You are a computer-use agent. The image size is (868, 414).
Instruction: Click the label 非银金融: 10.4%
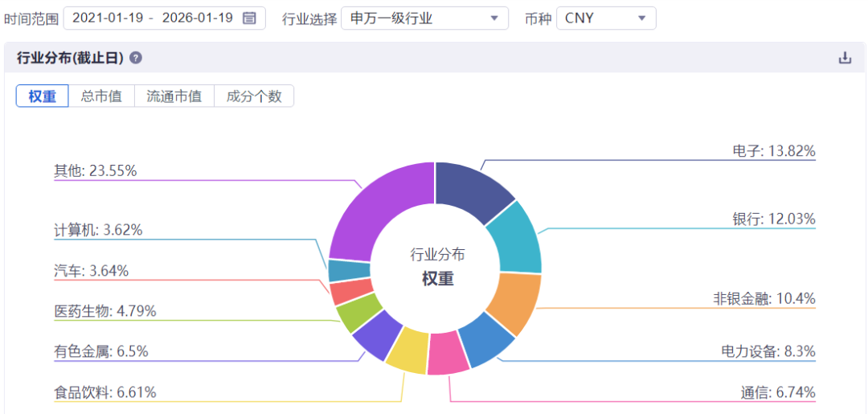[764, 299]
